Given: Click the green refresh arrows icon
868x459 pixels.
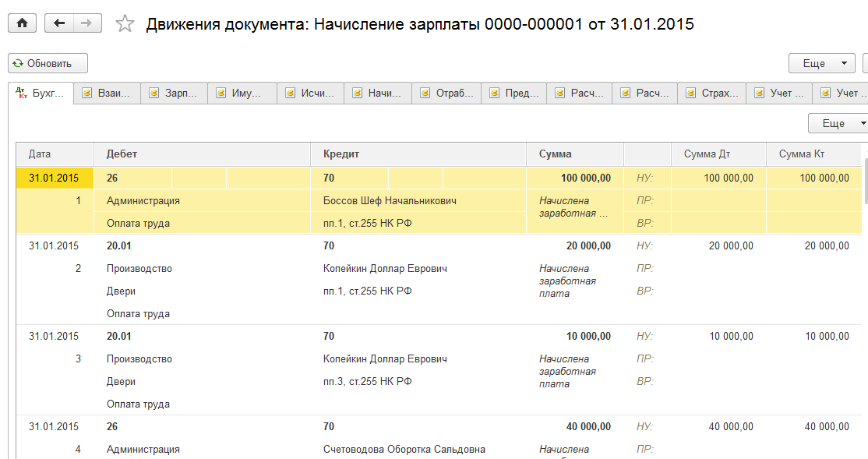Looking at the screenshot, I should [18, 63].
